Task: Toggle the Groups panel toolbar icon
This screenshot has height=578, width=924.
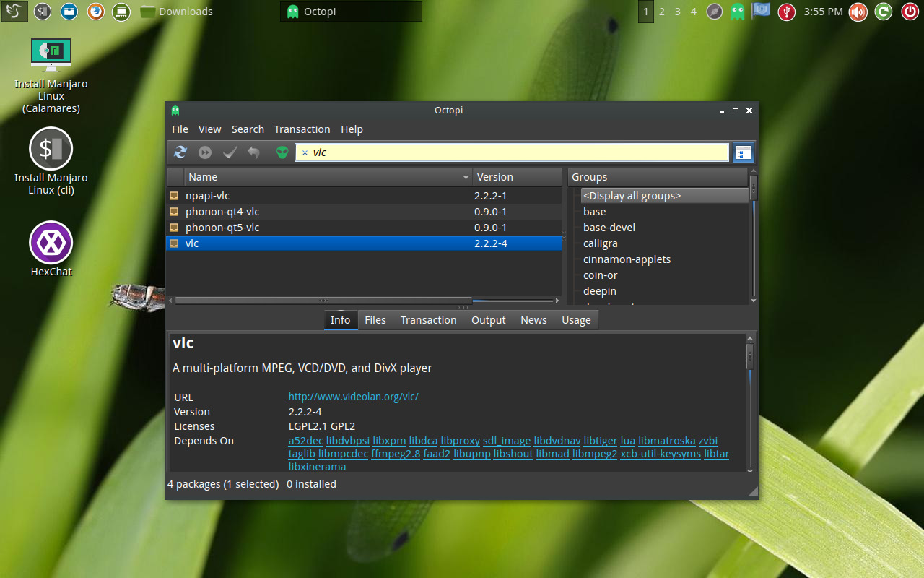Action: [x=743, y=152]
